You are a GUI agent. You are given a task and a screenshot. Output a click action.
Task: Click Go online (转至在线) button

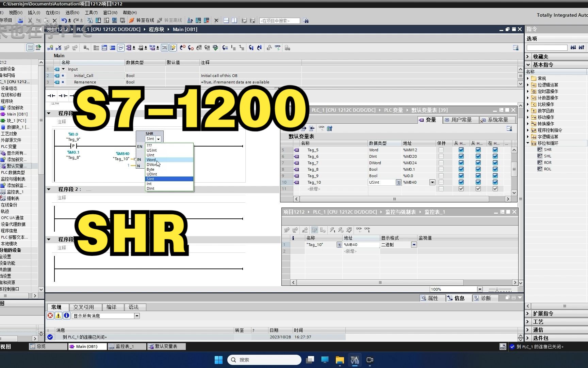pos(141,20)
